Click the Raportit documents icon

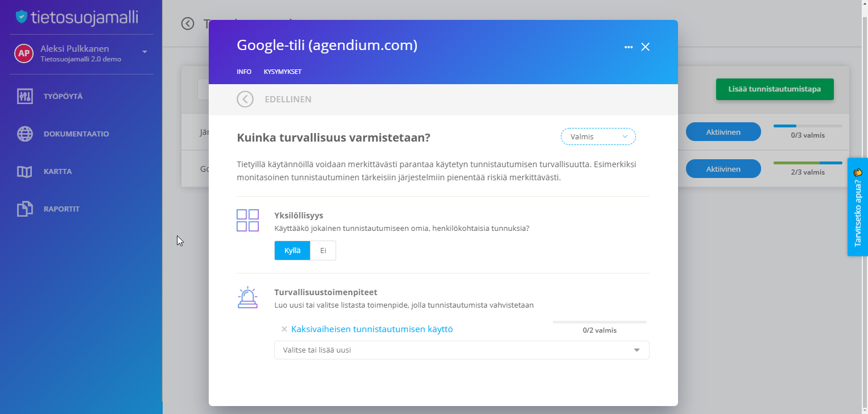coord(24,209)
